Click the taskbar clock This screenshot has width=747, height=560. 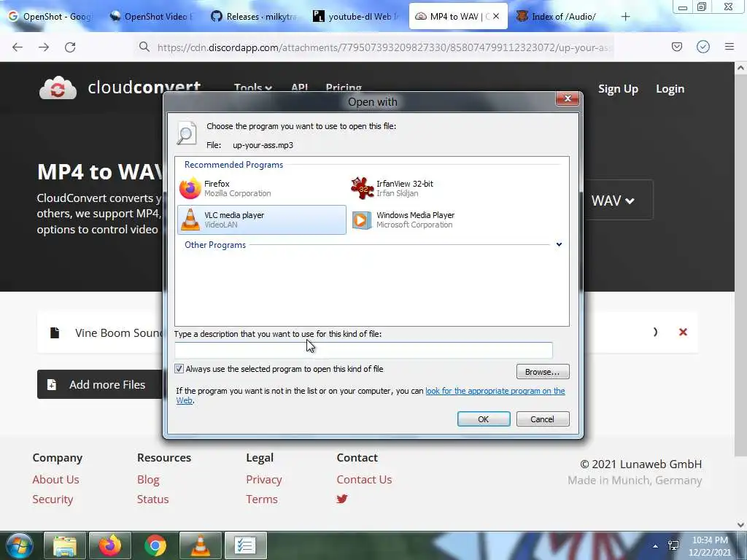click(710, 546)
